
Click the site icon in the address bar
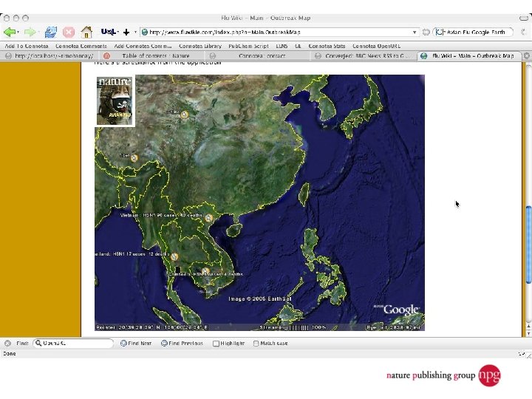pos(145,33)
